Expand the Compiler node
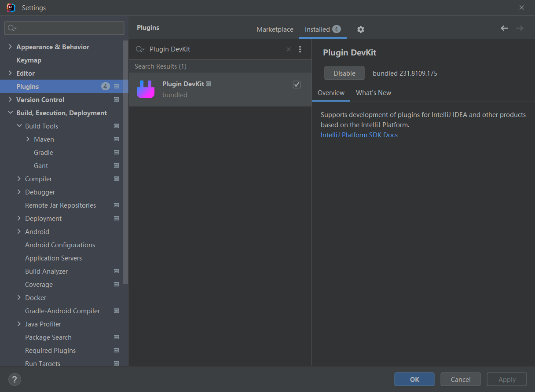 (19, 179)
